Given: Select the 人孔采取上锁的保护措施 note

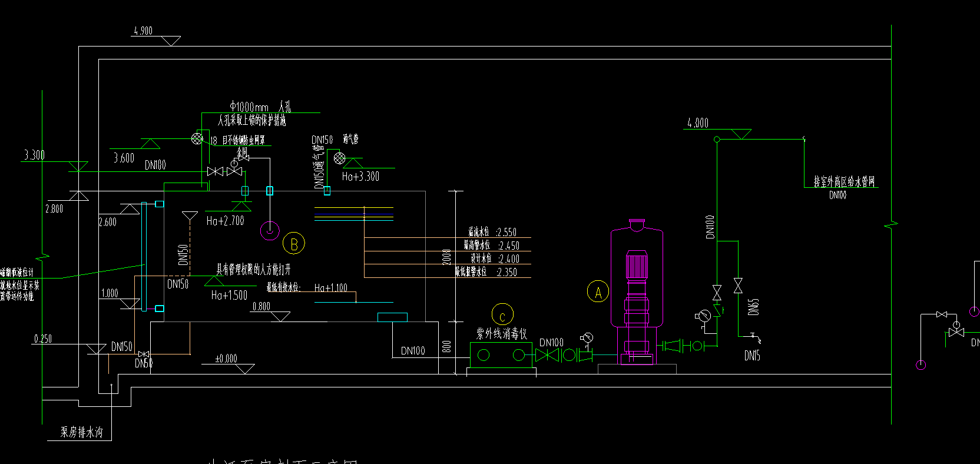Looking at the screenshot, I should (x=251, y=121).
